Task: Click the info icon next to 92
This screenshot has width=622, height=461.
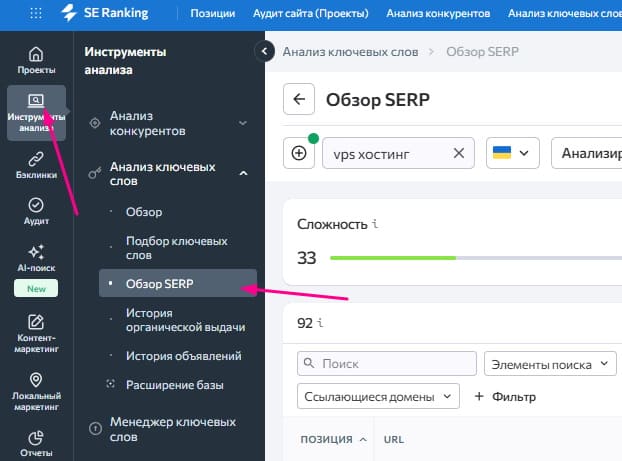Action: click(320, 323)
